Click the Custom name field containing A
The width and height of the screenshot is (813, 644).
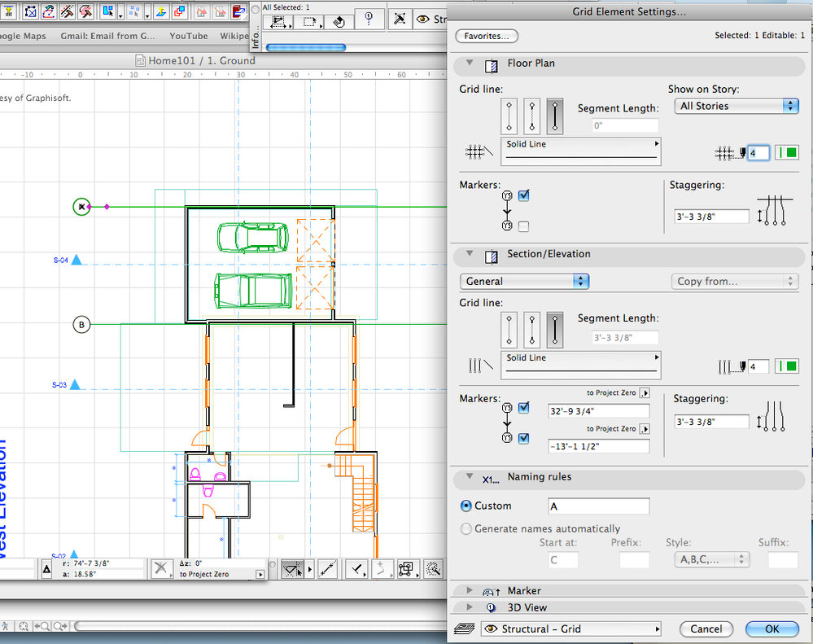598,506
